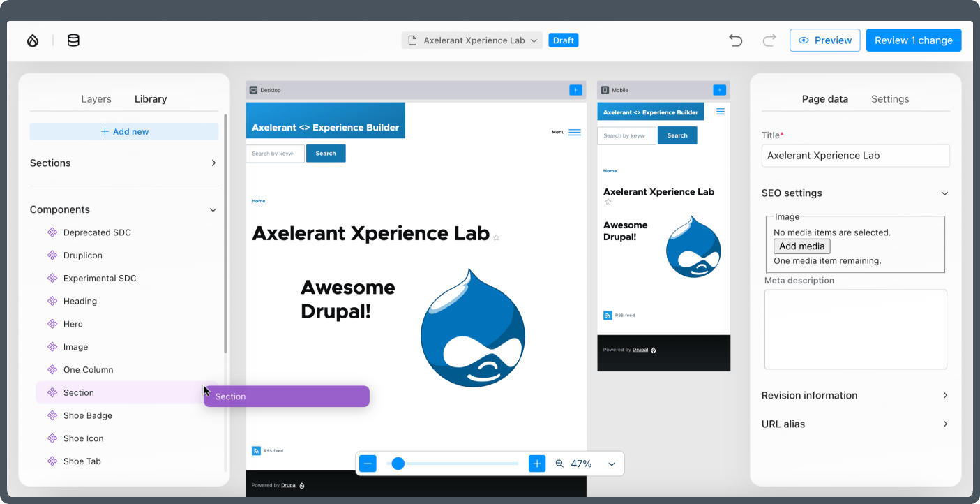Toggle the star next to Axelerant Xperience Lab heading
980x504 pixels.
click(496, 237)
